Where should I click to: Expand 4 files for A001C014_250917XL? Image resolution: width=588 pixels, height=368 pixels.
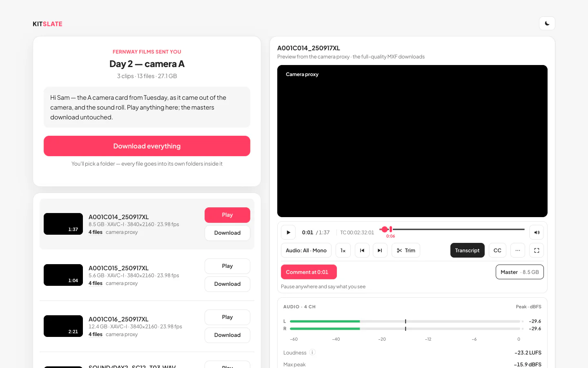(96, 232)
